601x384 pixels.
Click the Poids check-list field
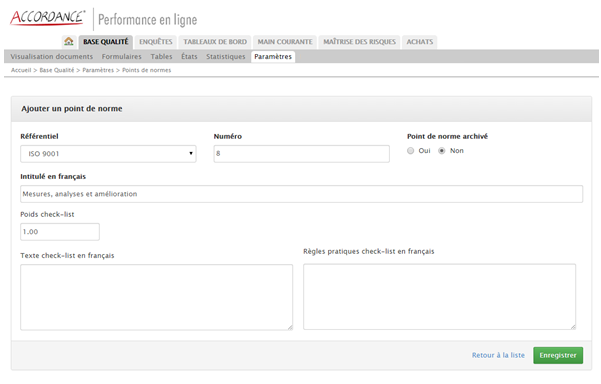click(x=60, y=232)
